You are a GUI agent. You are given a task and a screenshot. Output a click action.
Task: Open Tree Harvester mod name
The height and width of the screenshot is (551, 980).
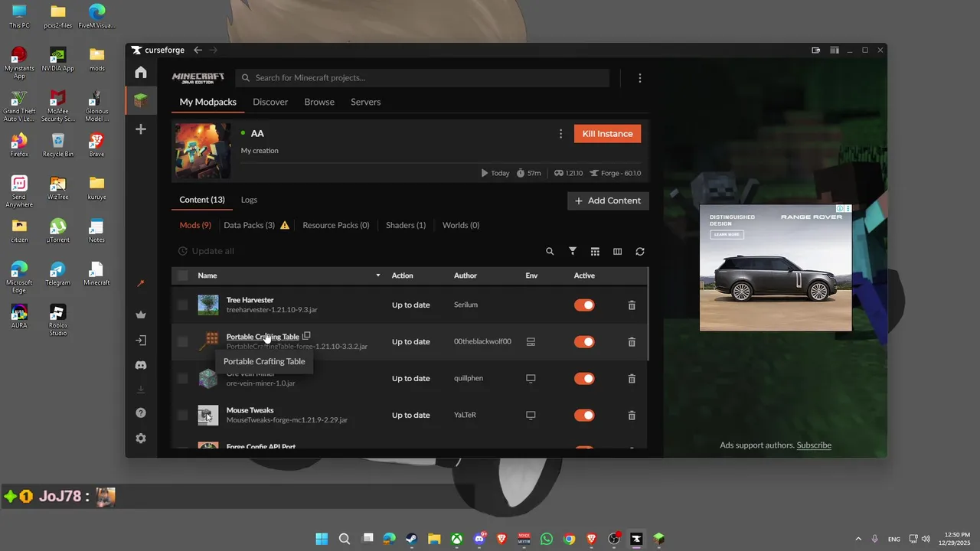tap(250, 300)
